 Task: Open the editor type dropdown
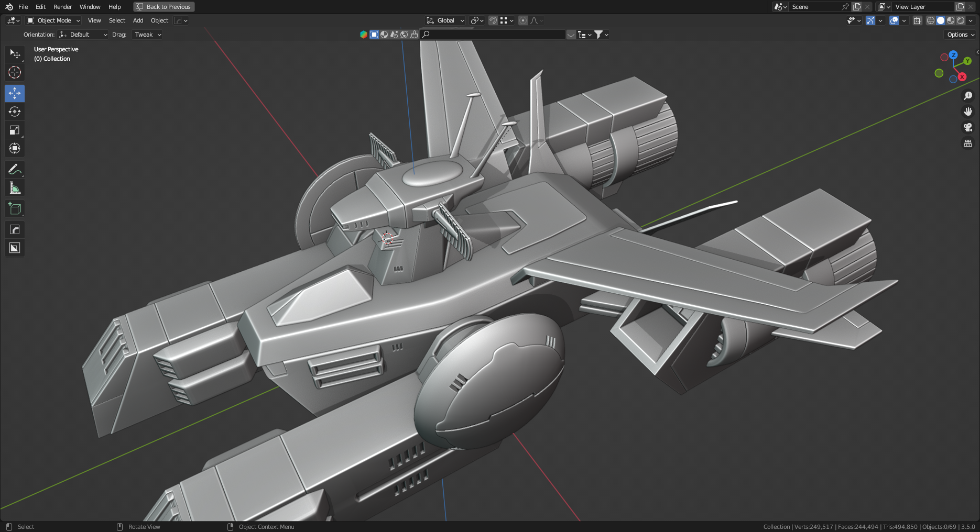(x=13, y=20)
